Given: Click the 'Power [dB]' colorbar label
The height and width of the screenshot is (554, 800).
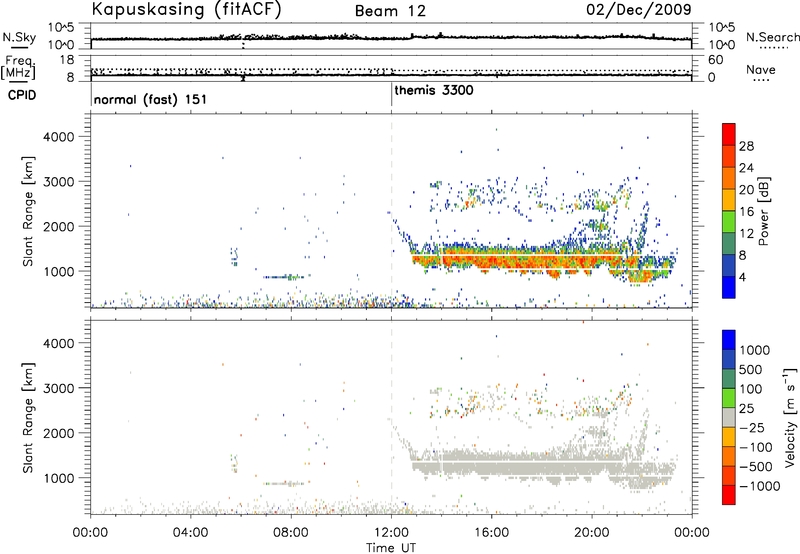Looking at the screenshot, I should point(764,211).
